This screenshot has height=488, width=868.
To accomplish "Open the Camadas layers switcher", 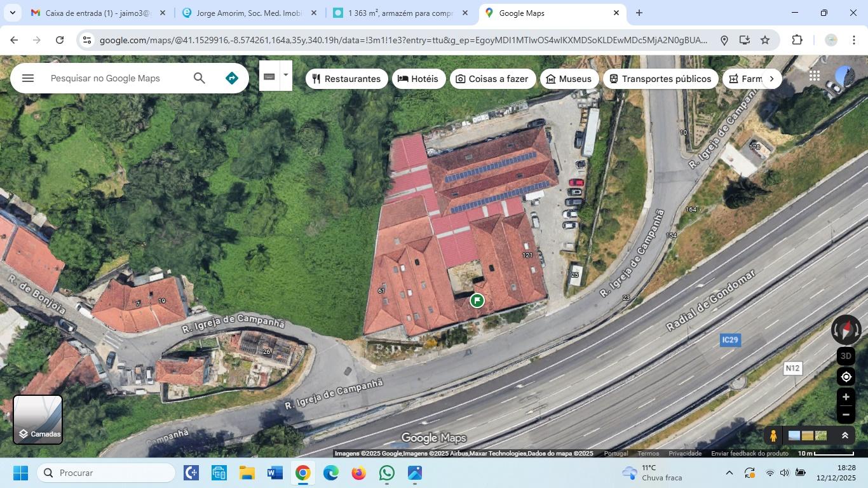I will pos(38,419).
